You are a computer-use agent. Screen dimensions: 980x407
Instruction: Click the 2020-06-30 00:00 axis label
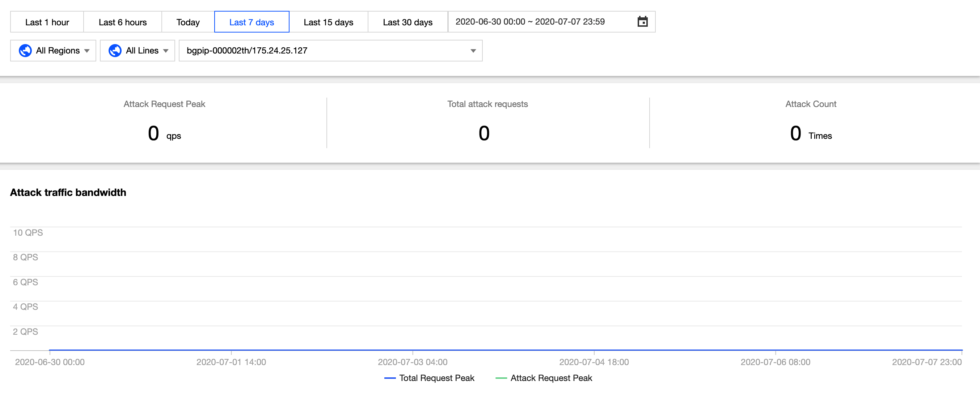click(x=50, y=362)
